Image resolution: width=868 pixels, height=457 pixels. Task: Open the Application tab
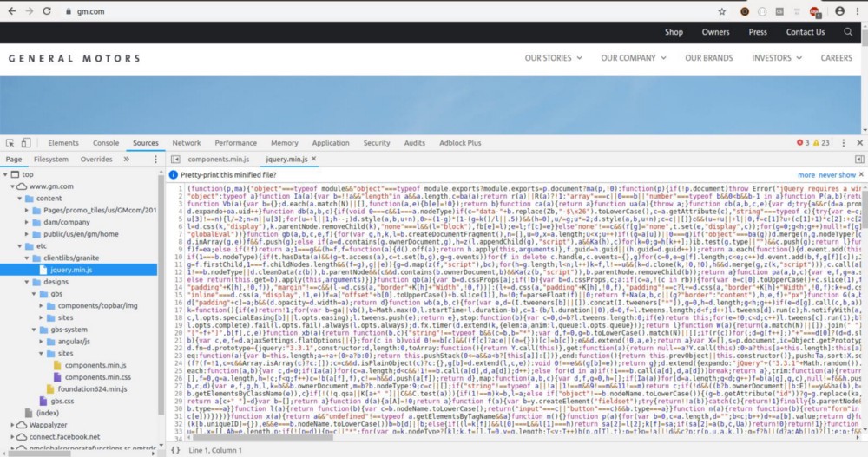click(331, 143)
